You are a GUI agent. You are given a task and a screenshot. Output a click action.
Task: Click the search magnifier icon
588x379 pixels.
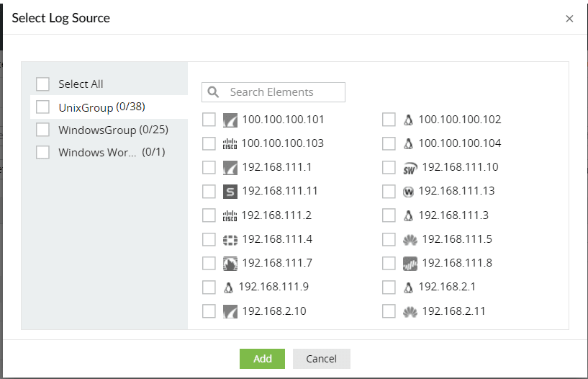click(213, 92)
